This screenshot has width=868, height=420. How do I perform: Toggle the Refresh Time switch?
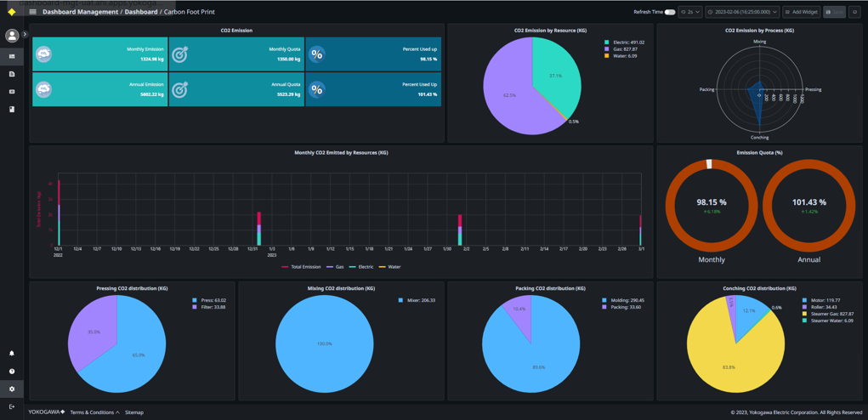click(x=670, y=12)
